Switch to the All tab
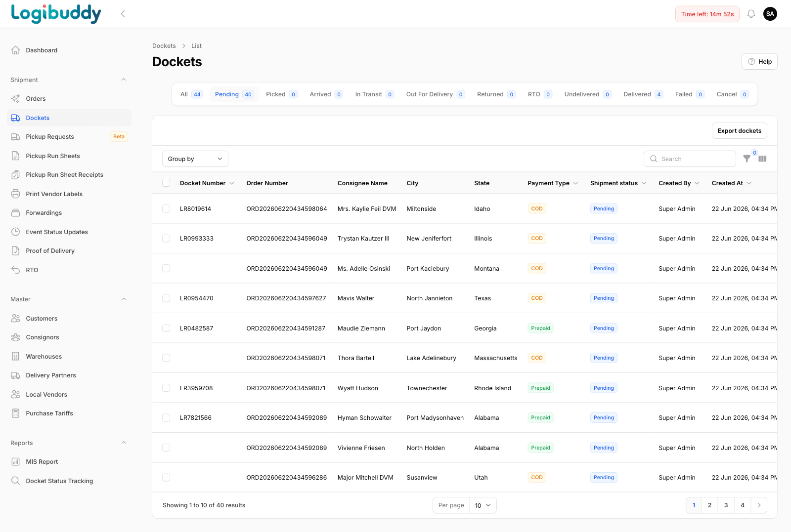Image resolution: width=791 pixels, height=532 pixels. [x=191, y=94]
